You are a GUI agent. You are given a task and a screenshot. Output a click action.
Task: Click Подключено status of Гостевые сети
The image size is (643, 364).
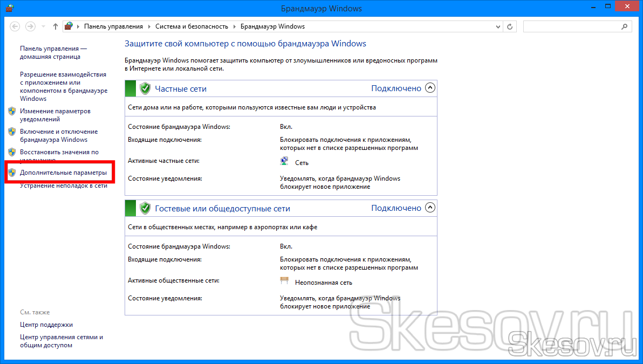pyautogui.click(x=396, y=208)
